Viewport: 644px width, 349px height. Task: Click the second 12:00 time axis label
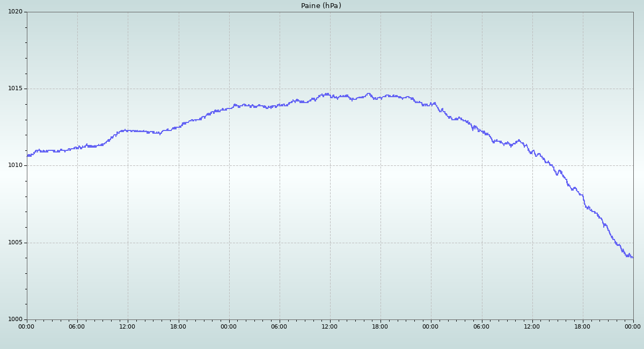point(330,326)
